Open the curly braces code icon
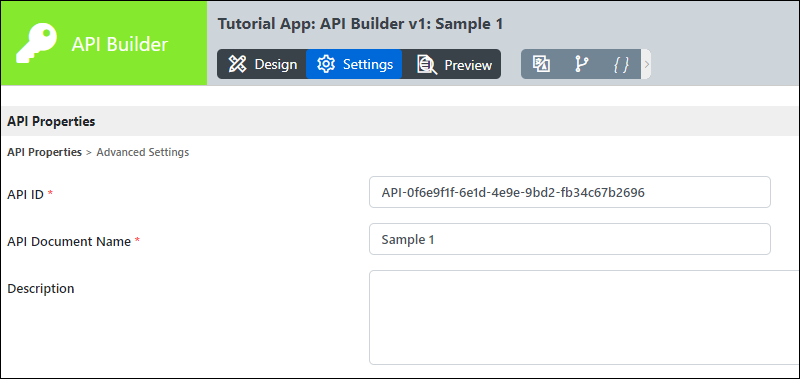 tap(621, 64)
